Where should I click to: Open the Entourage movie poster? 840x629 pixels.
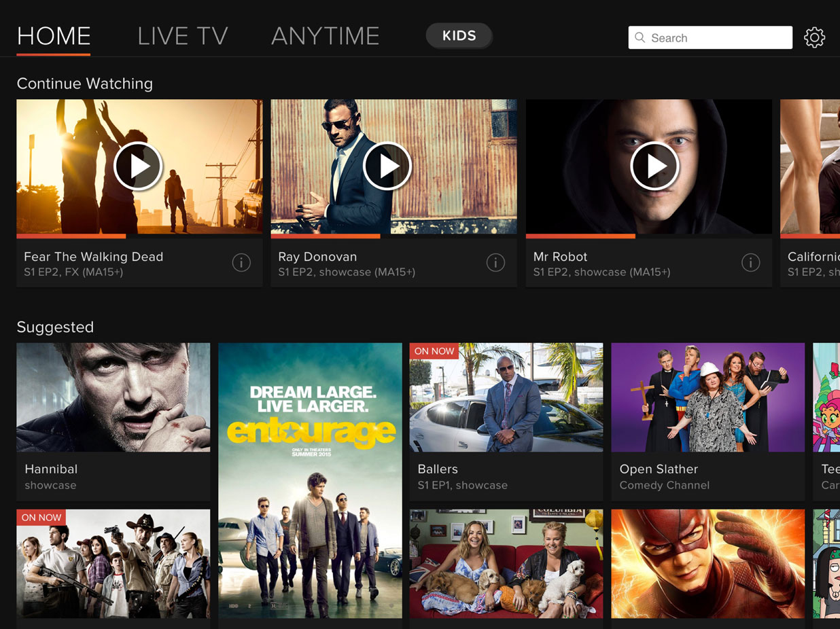point(310,481)
